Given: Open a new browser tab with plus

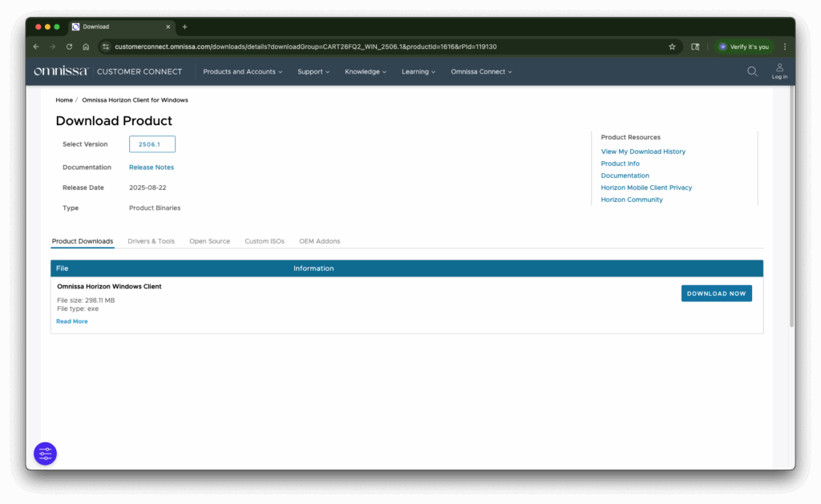Looking at the screenshot, I should click(184, 26).
